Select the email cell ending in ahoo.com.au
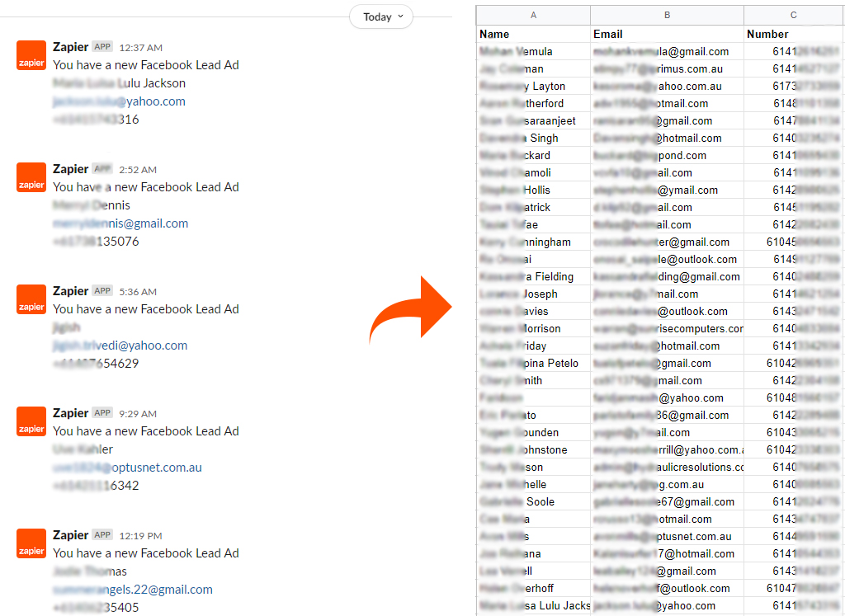The width and height of the screenshot is (845, 616). pyautogui.click(x=667, y=86)
